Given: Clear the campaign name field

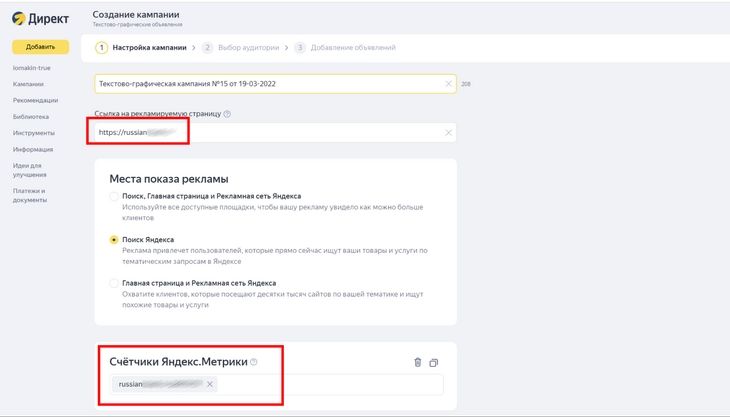Looking at the screenshot, I should tap(448, 84).
